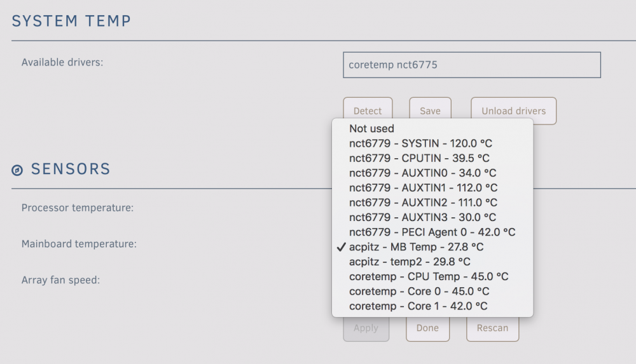Click the Sensors section icon
Screen dimensions: 636x364
point(17,170)
